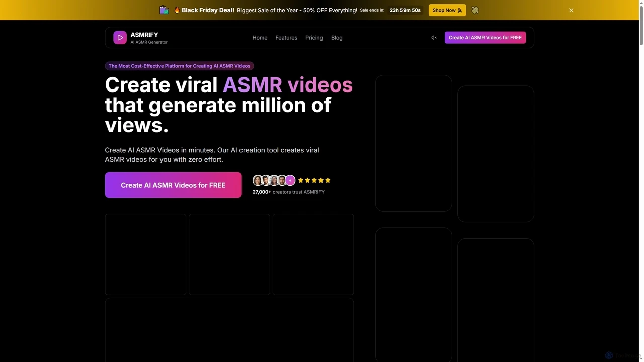Open the Blog nav link
Image resolution: width=644 pixels, height=362 pixels.
[337, 38]
